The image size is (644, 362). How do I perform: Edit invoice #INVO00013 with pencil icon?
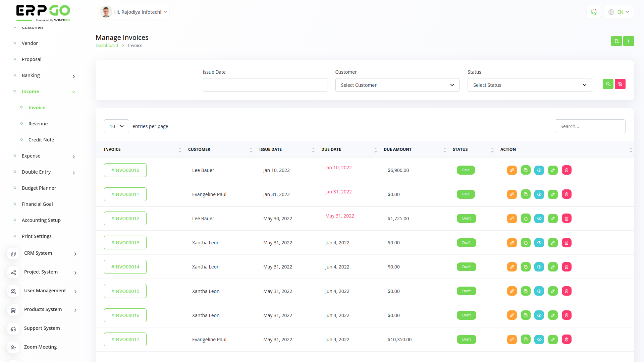click(x=553, y=243)
